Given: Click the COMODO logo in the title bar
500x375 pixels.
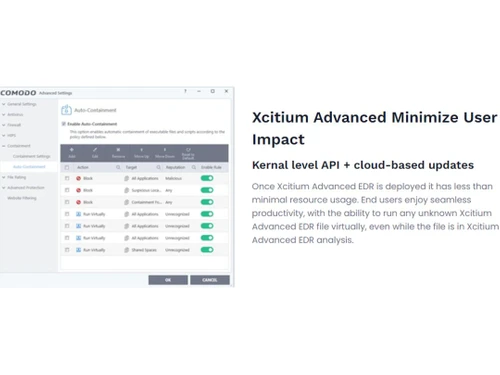Looking at the screenshot, I should (18, 93).
